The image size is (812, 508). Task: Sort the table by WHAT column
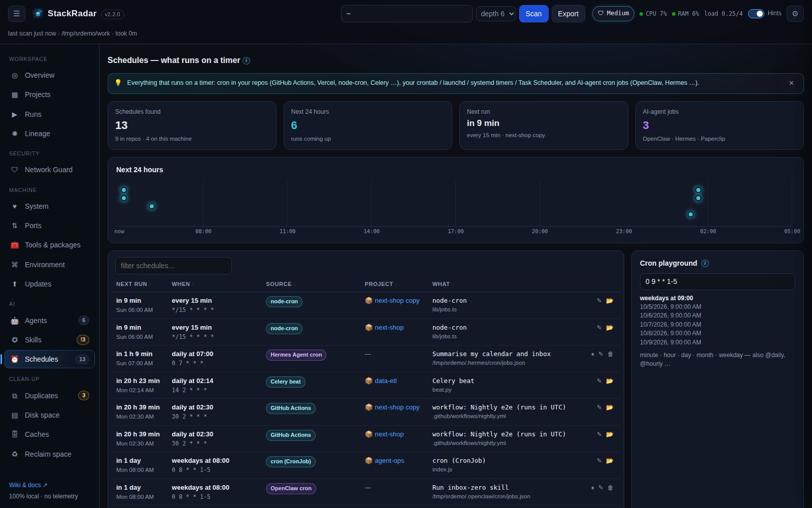coord(443,284)
